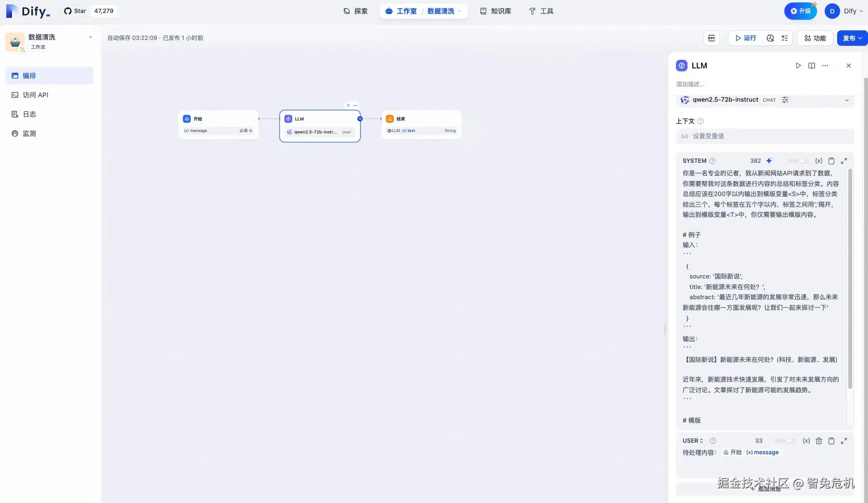The width and height of the screenshot is (868, 503).
Task: Select the 开始 node on canvas
Action: point(218,125)
